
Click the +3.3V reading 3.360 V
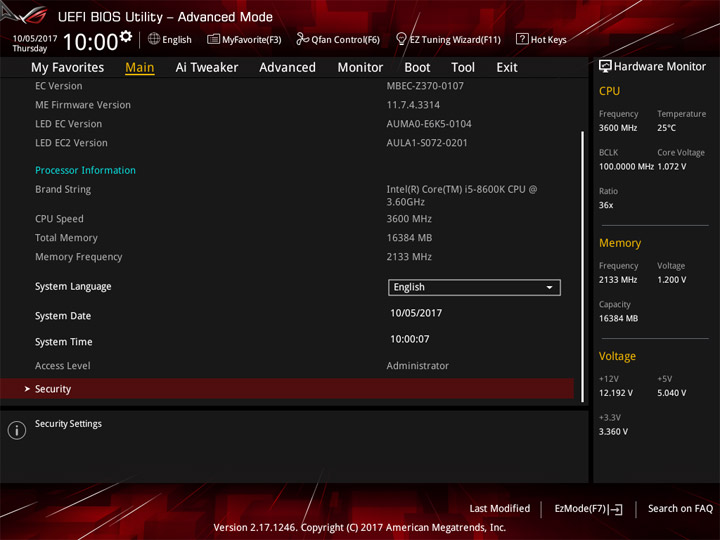[x=613, y=432]
